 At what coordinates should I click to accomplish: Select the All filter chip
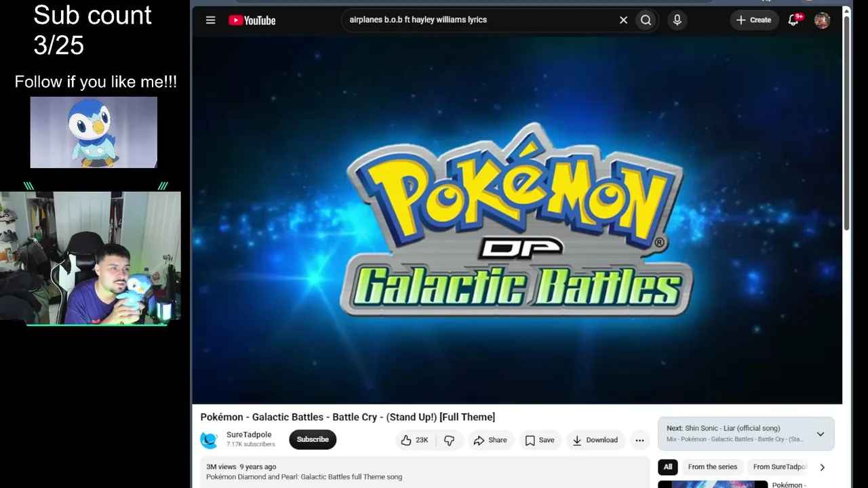tap(668, 467)
